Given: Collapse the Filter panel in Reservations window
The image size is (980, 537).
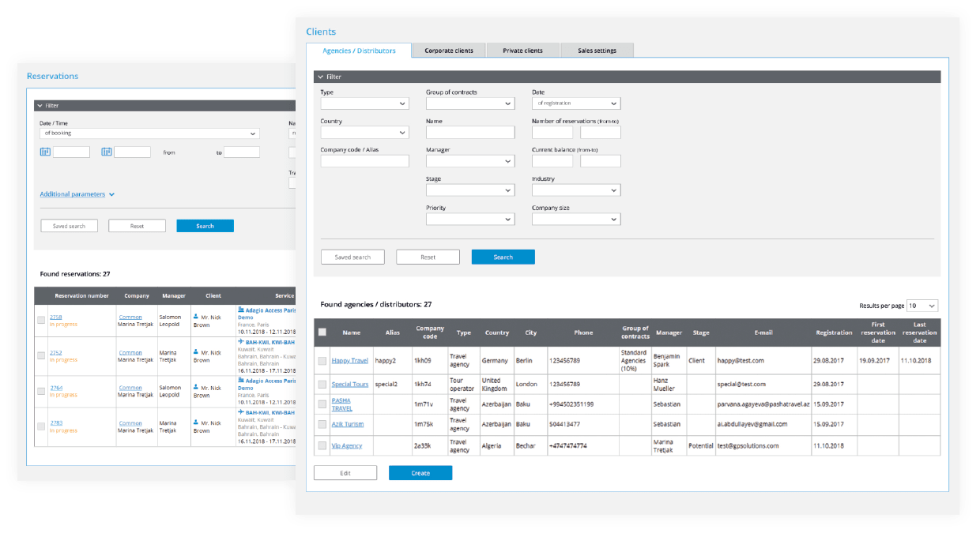Looking at the screenshot, I should [40, 105].
